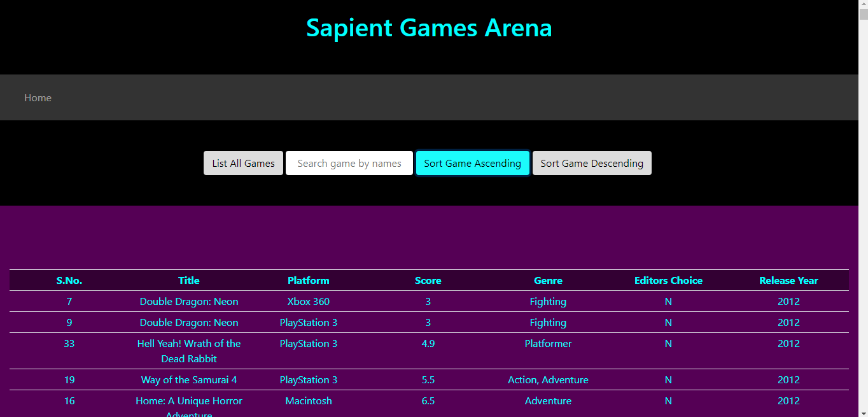Click the Genre column header
Viewport: 868px width, 417px height.
tap(548, 280)
